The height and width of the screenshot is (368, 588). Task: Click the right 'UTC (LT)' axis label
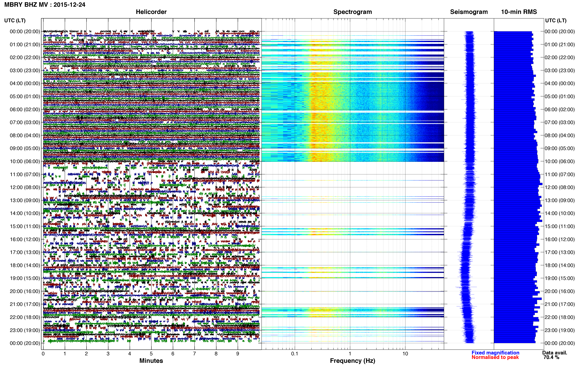[x=556, y=21]
